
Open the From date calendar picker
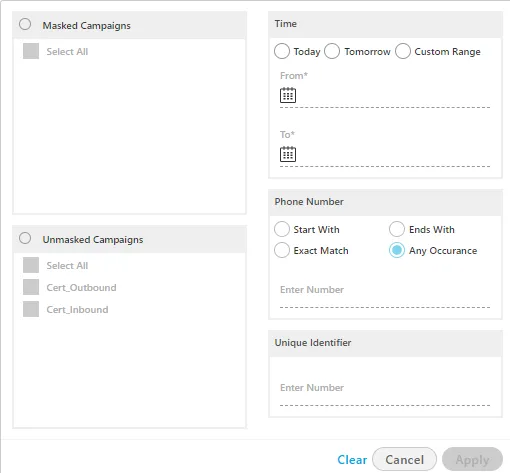tap(288, 95)
